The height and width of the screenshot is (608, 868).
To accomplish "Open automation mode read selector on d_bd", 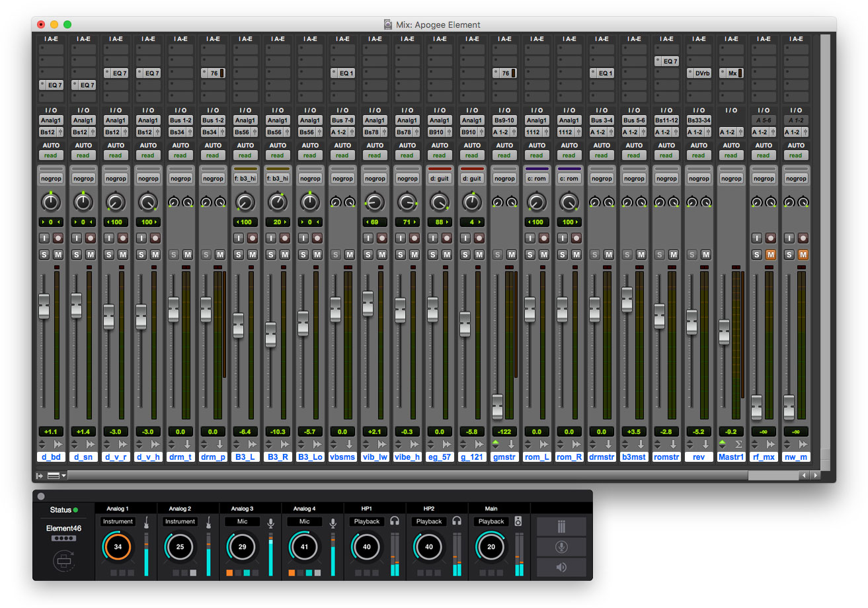I will coord(51,155).
